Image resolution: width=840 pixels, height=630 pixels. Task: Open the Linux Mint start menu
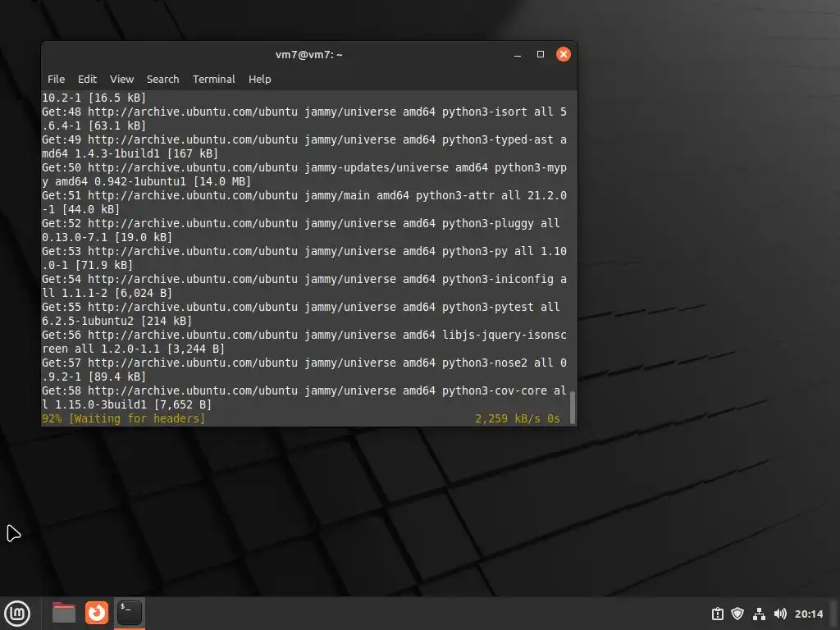[x=17, y=614]
